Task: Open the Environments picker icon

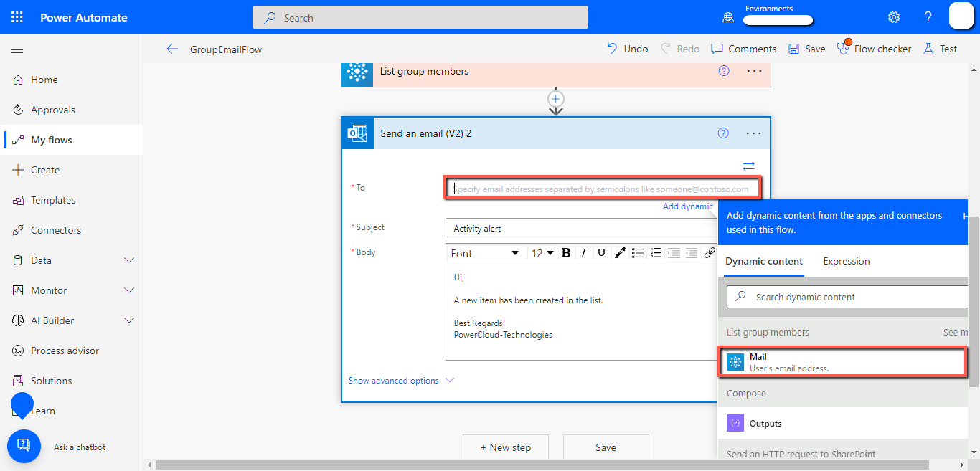Action: tap(729, 17)
